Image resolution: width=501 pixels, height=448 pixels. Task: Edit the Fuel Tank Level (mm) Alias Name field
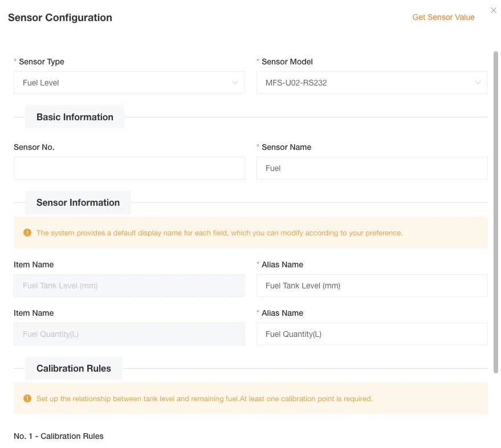click(x=372, y=286)
